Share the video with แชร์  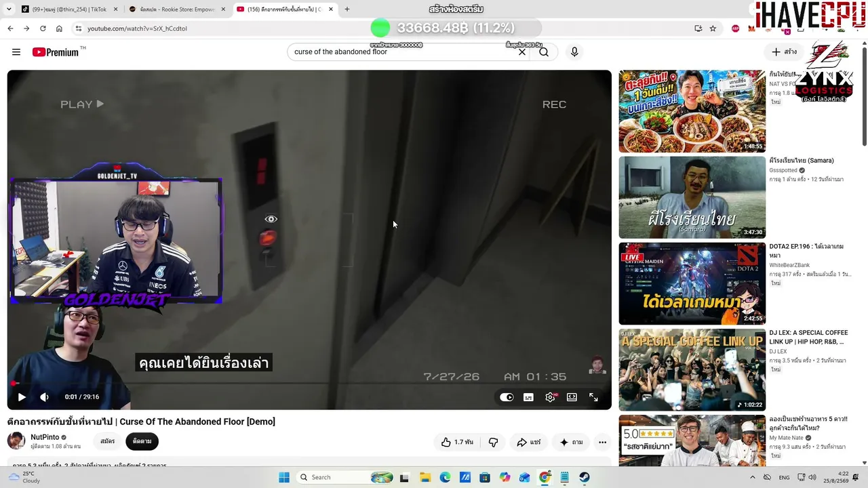click(x=529, y=442)
